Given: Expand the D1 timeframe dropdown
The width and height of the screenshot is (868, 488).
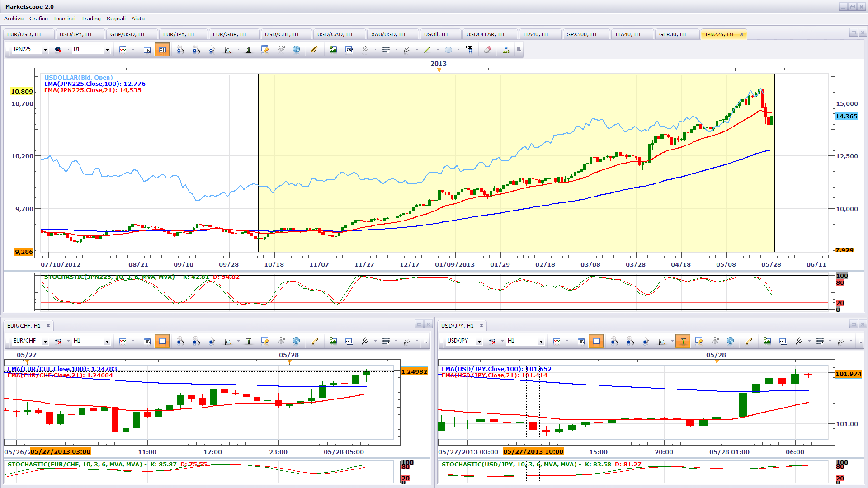Looking at the screenshot, I should 107,50.
